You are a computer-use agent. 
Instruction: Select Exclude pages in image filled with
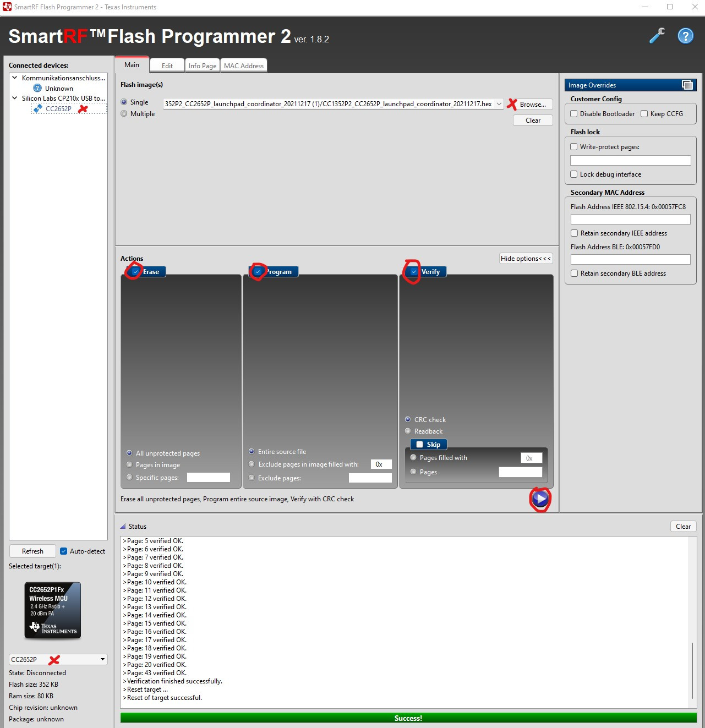[x=252, y=464]
